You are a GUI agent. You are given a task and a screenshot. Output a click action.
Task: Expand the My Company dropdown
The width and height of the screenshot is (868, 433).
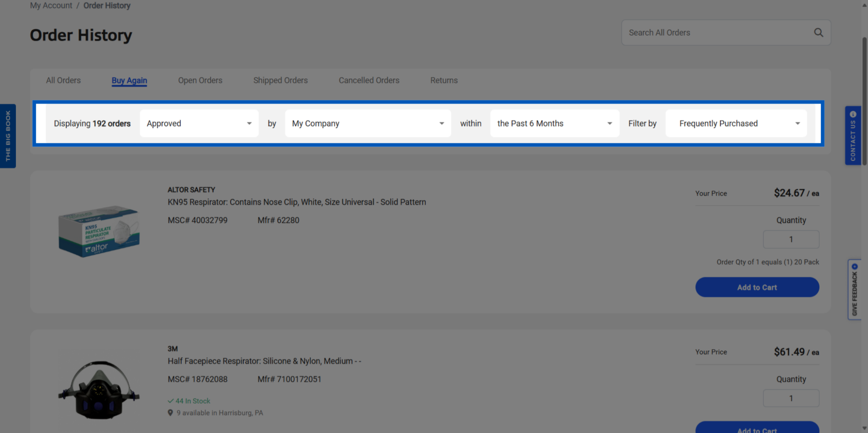click(368, 124)
